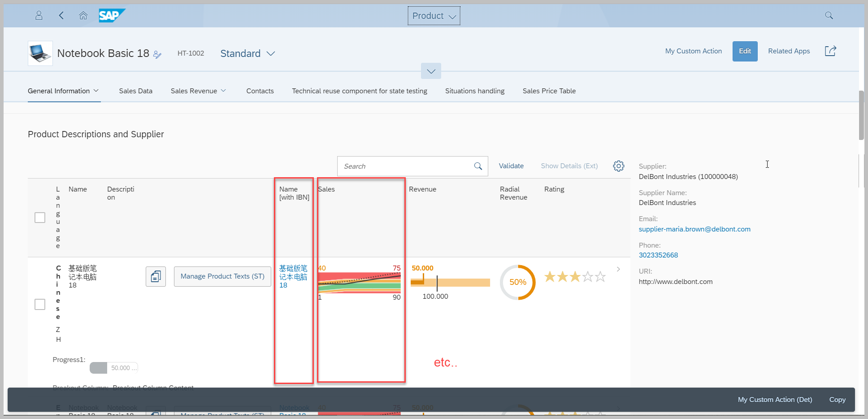
Task: Click the magnifier icon in the Search field
Action: [x=478, y=166]
